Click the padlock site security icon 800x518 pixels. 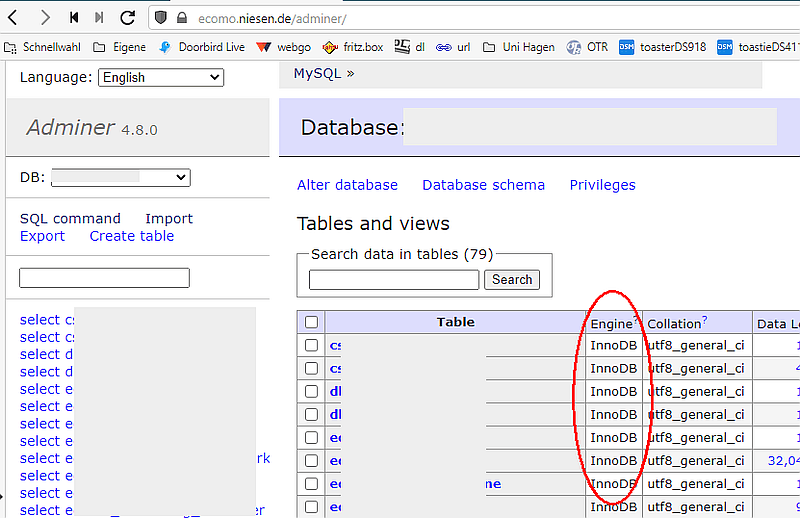tap(182, 18)
